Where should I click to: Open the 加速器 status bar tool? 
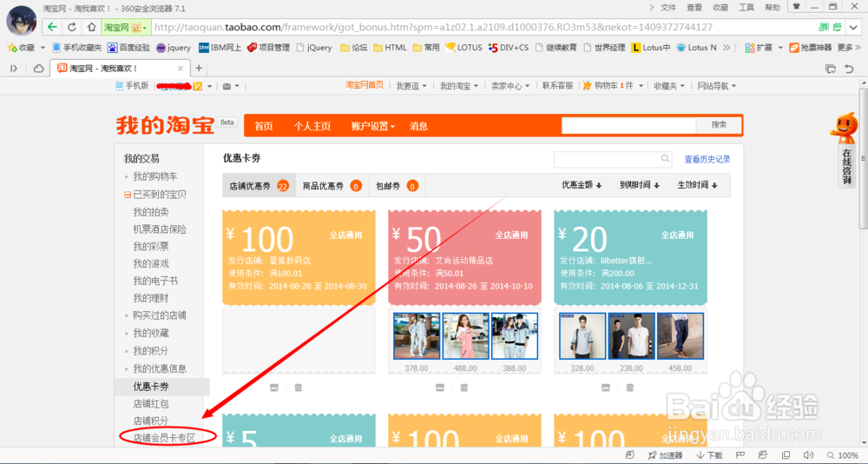[665, 455]
